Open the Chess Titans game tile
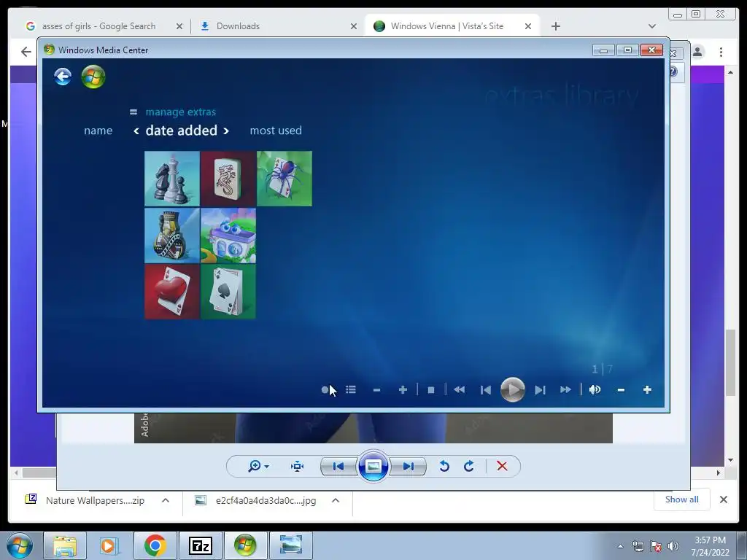This screenshot has width=747, height=560. pyautogui.click(x=172, y=179)
